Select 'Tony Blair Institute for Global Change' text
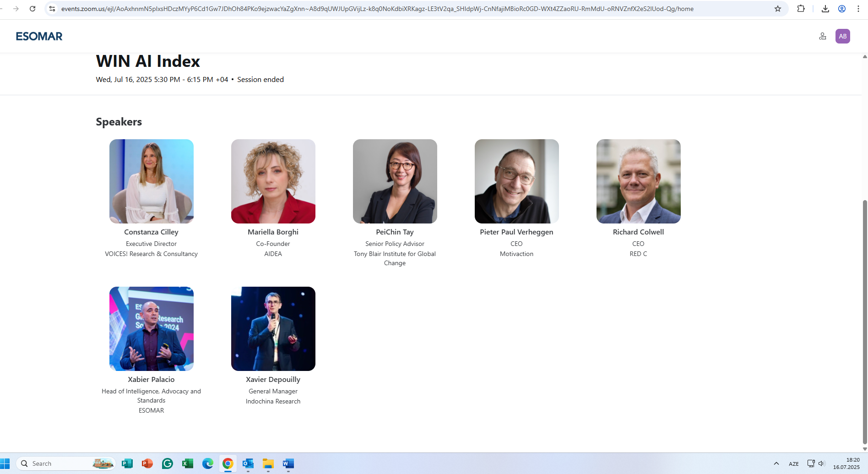Viewport: 868px width, 474px height. (395, 258)
